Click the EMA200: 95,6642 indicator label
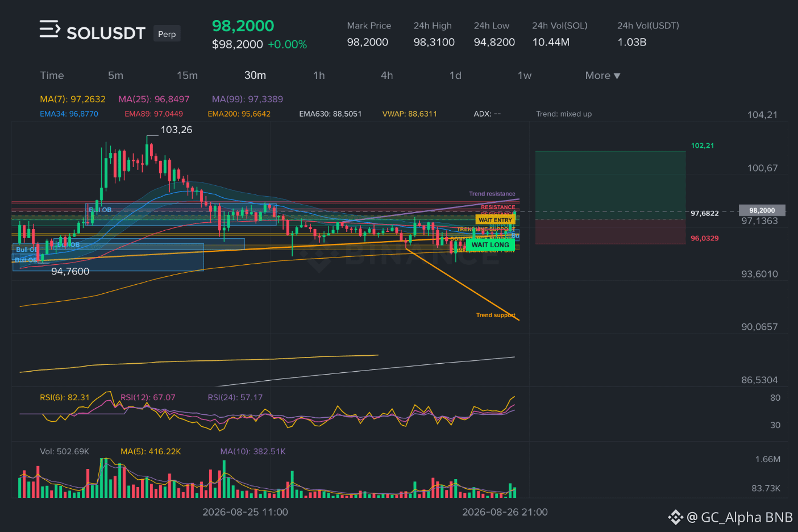This screenshot has width=798, height=532. coord(239,114)
